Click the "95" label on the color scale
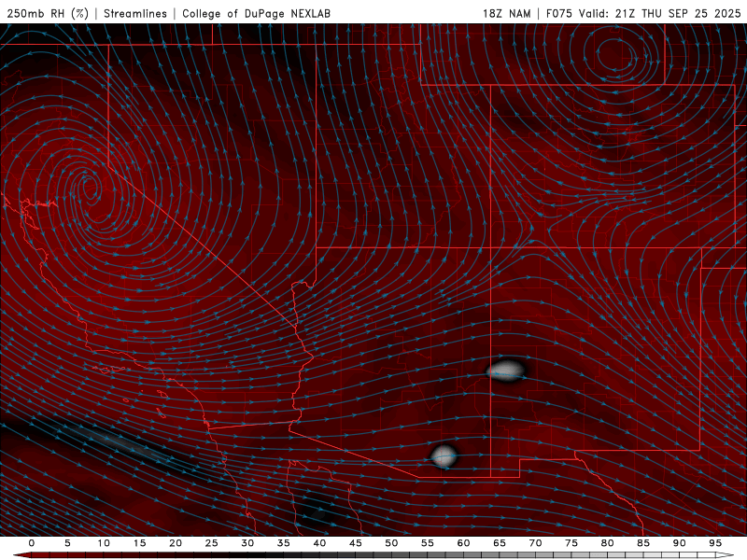This screenshot has width=747, height=560. (715, 543)
